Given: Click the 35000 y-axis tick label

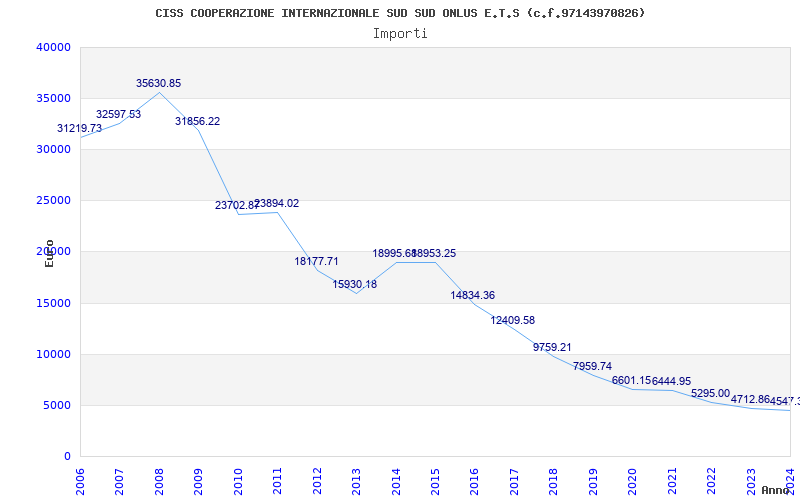Looking at the screenshot, I should pyautogui.click(x=53, y=98).
